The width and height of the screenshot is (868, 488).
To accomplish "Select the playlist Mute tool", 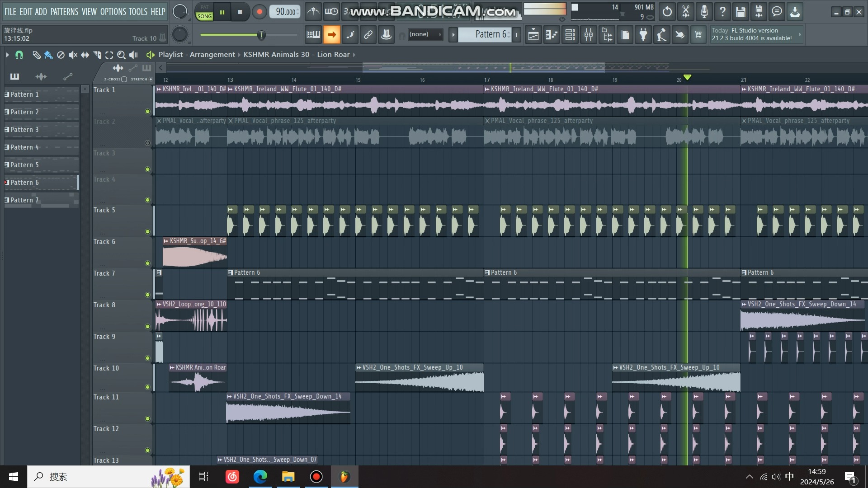I will (73, 55).
